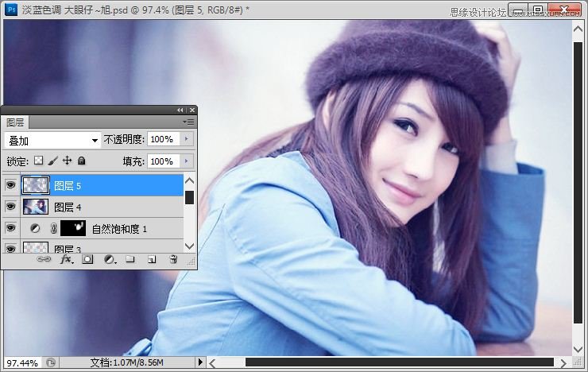This screenshot has width=588, height=372.
Task: Click the 自然饱和度 1 layer mask thumbnail
Action: click(x=73, y=228)
